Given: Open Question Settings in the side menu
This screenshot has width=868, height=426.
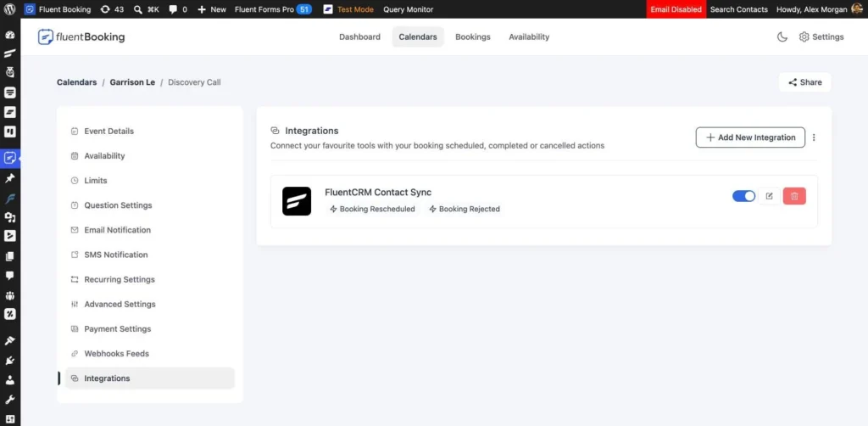Looking at the screenshot, I should coord(150,205).
